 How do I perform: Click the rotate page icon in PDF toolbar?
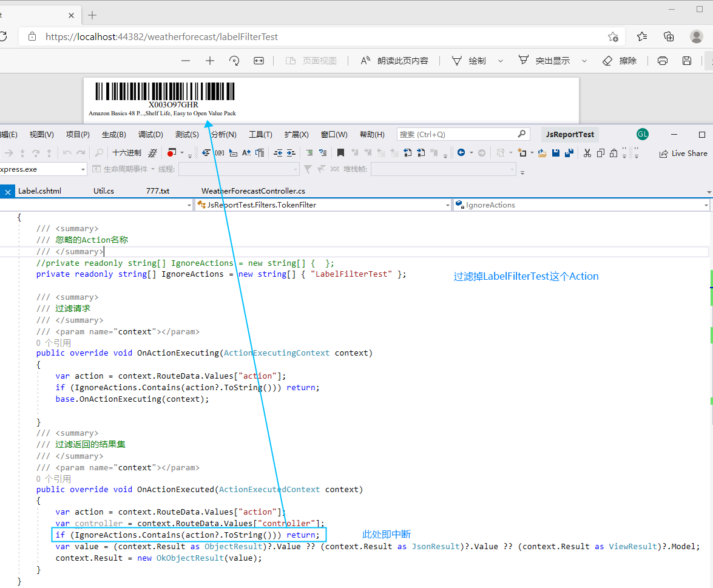234,61
